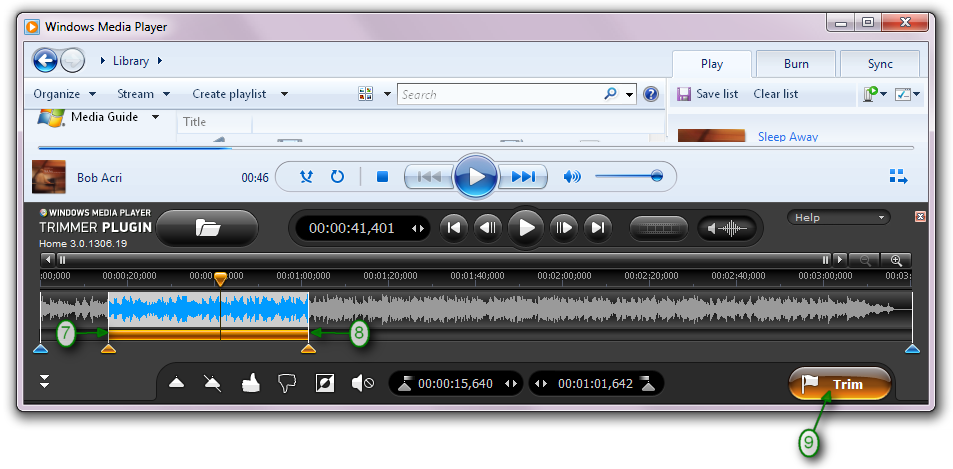Switch to audio waveform view
Image resolution: width=953 pixels, height=469 pixels.
point(727,228)
